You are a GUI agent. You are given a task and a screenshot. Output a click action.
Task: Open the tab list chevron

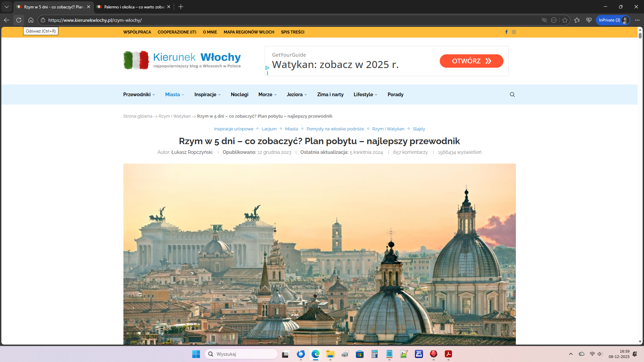pyautogui.click(x=6, y=7)
